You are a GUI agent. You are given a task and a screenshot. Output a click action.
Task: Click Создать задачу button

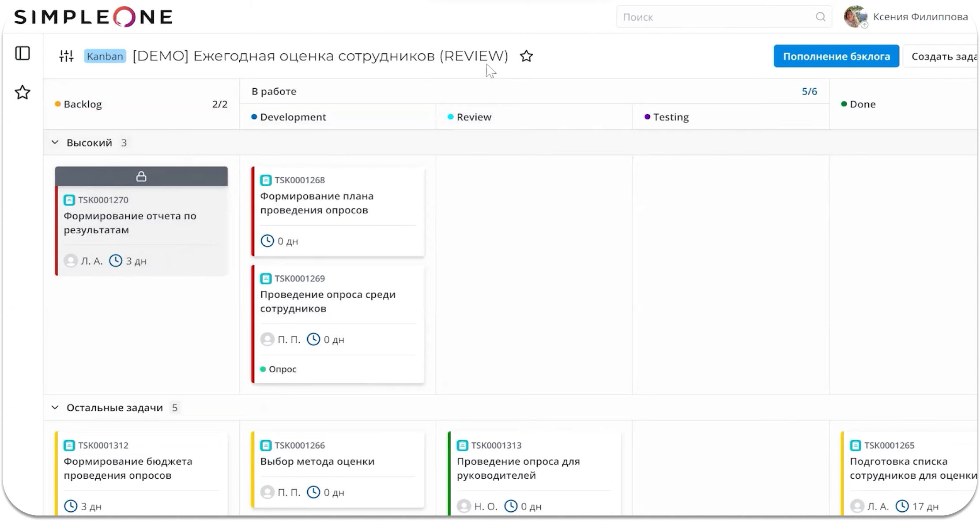point(942,56)
